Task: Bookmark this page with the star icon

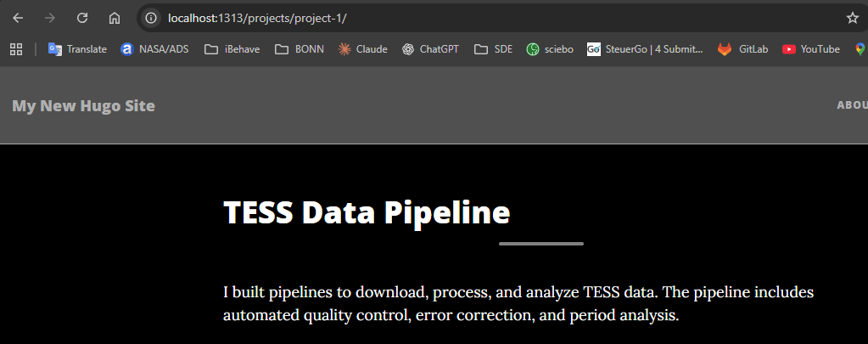Action: tap(852, 18)
